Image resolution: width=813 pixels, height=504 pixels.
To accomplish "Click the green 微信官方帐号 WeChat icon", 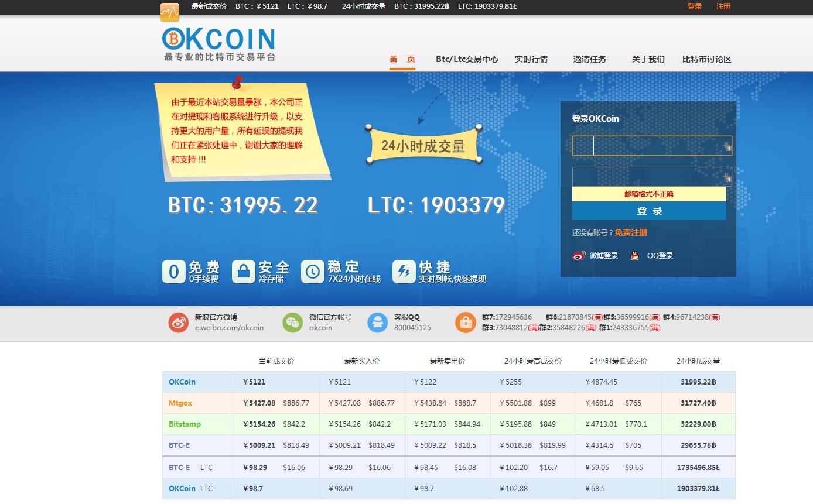I will pyautogui.click(x=293, y=323).
